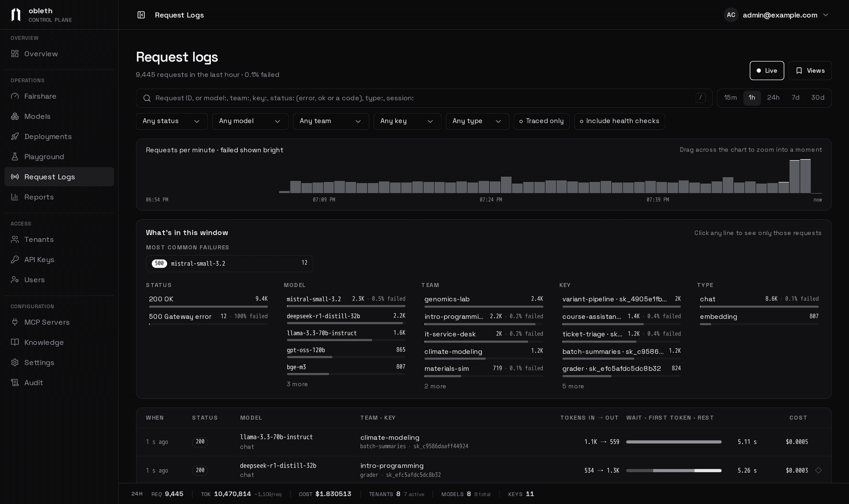Viewport: 849px width, 504px height.
Task: Click the Deployments rocket icon
Action: coord(15,136)
